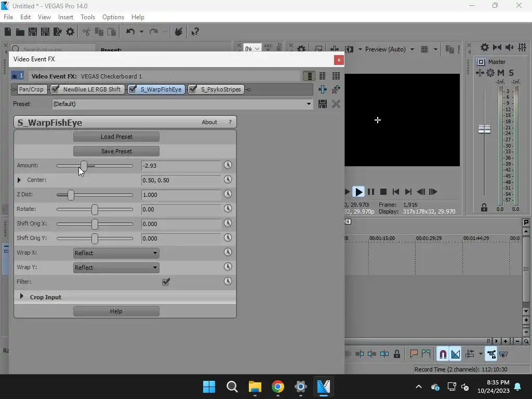Click the Z Dist animate clock icon

[228, 194]
